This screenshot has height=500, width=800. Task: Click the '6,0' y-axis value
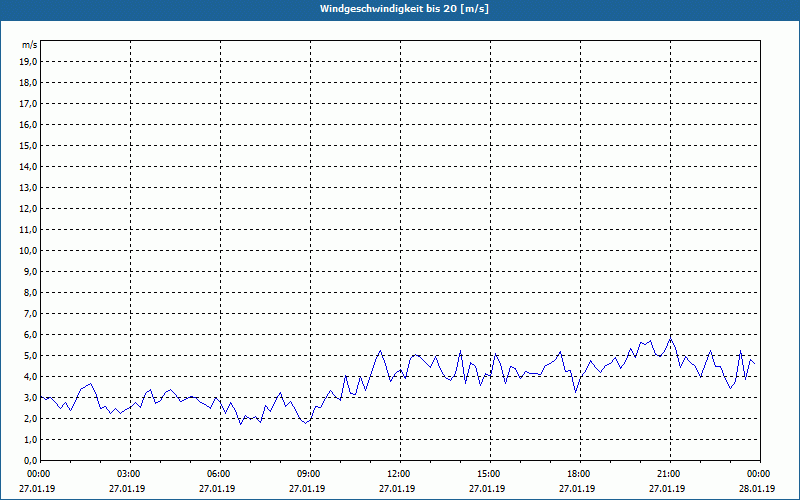tap(31, 334)
